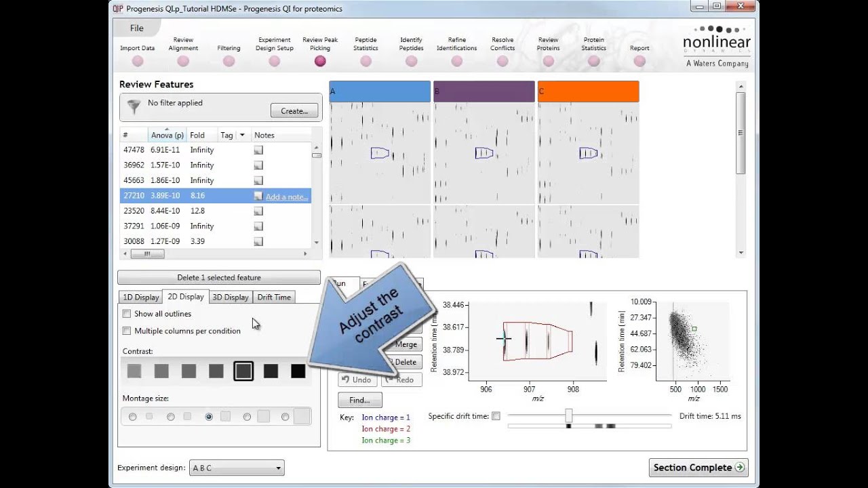Tick the Specific drift time checkbox
This screenshot has width=868, height=488.
[x=496, y=416]
